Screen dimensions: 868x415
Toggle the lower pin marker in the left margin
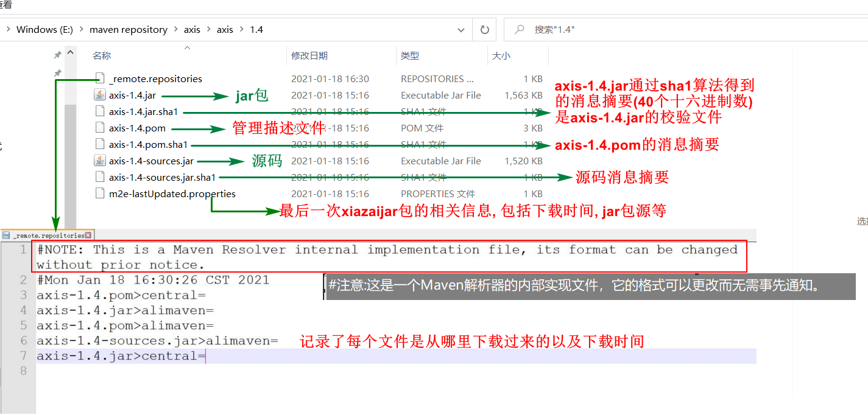[57, 73]
